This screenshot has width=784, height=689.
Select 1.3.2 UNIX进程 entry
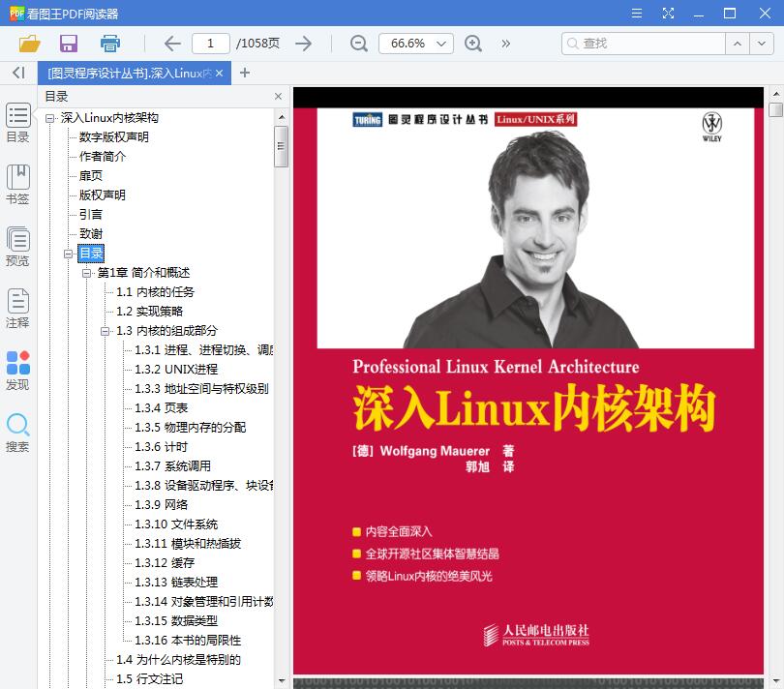point(176,370)
